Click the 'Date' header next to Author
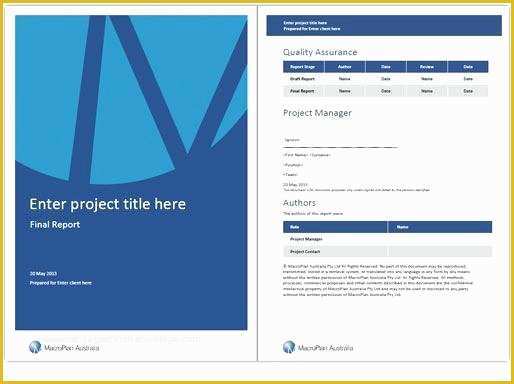 click(x=386, y=67)
